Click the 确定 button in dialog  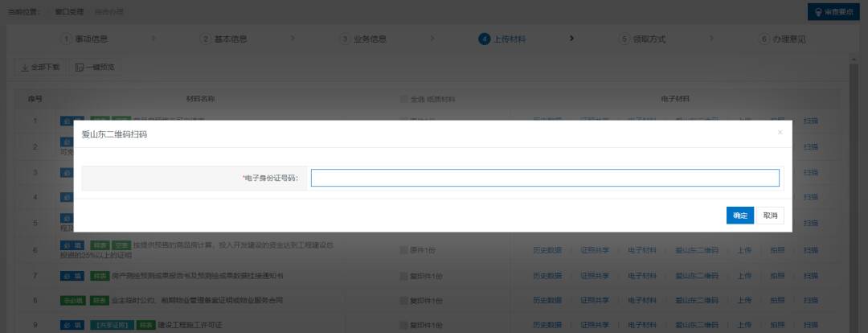(x=739, y=216)
